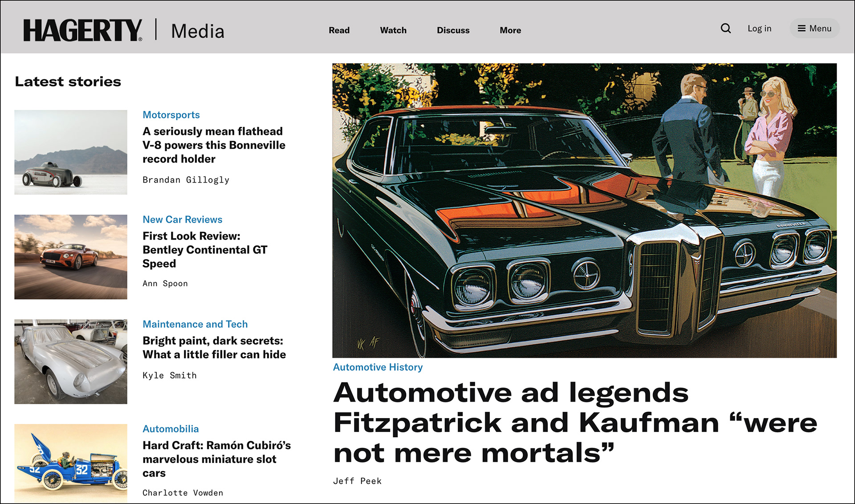
Task: Click the blue number 32 slot car thumbnail
Action: [x=71, y=463]
